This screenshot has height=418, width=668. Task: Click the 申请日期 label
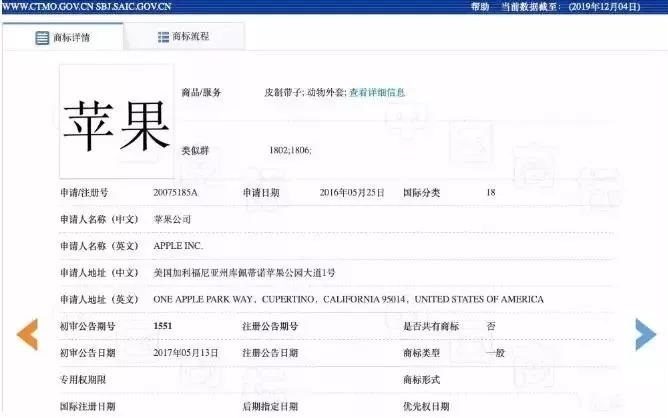click(x=261, y=193)
